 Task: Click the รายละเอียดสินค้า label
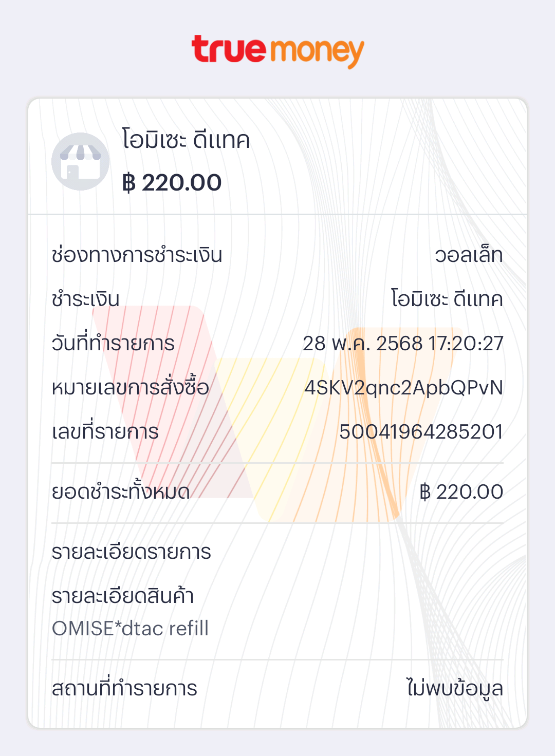[123, 596]
